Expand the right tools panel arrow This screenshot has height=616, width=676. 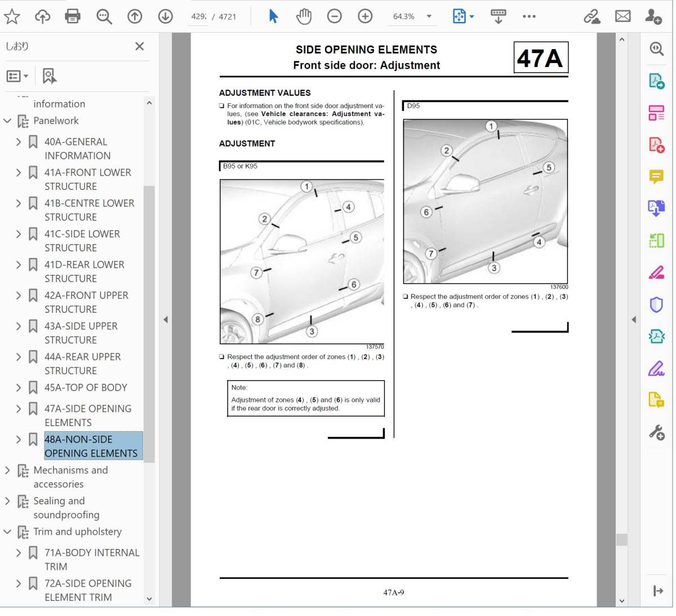point(657,591)
